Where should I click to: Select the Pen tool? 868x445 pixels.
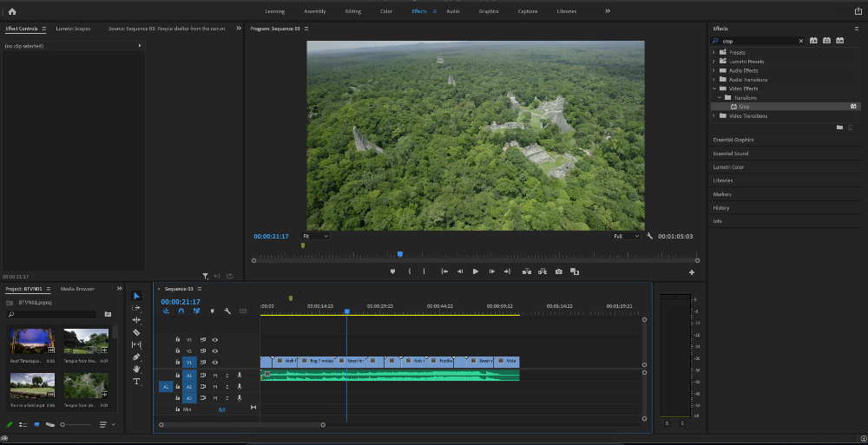[136, 357]
